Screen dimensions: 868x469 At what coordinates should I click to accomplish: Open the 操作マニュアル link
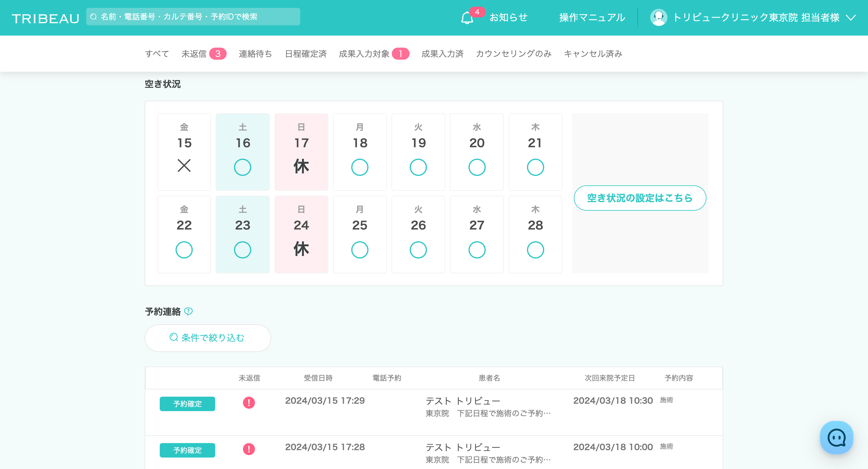[x=592, y=17]
